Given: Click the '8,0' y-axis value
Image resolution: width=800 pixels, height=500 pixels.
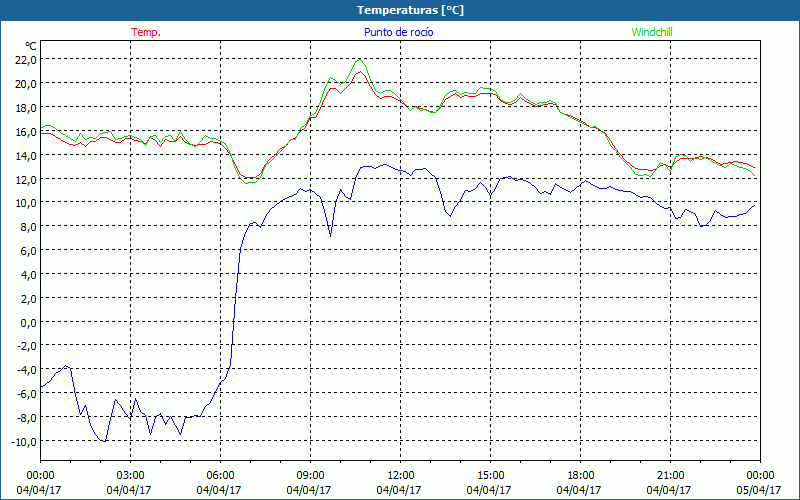Looking at the screenshot, I should click(x=29, y=227).
